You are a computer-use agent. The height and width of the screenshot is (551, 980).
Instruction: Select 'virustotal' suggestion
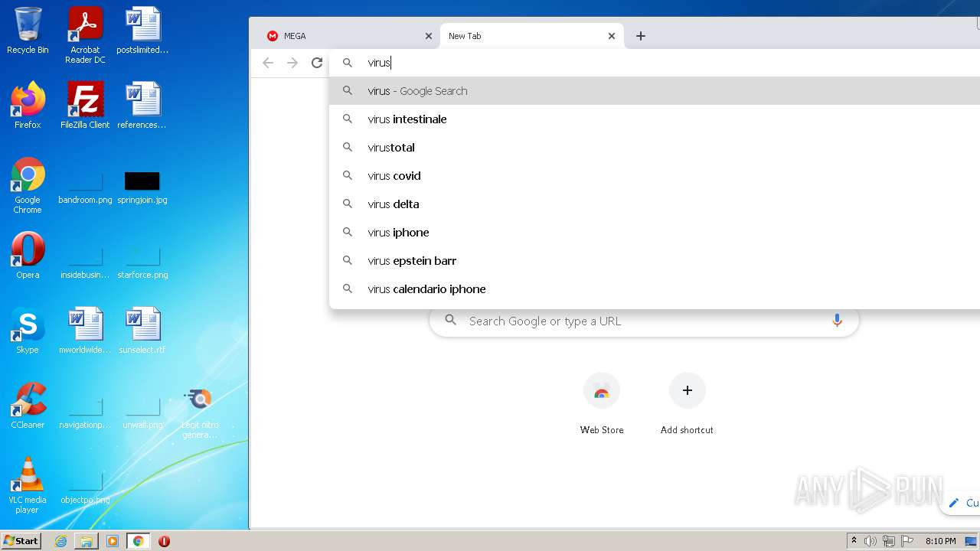click(x=655, y=148)
